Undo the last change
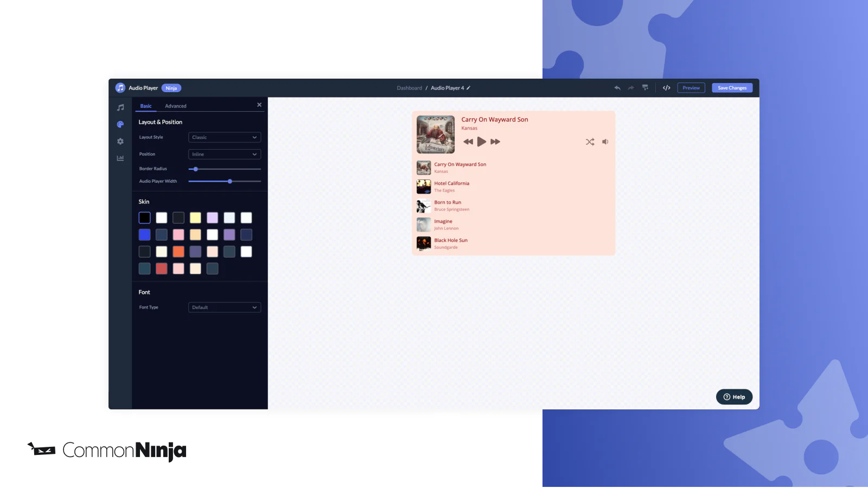 (x=617, y=88)
